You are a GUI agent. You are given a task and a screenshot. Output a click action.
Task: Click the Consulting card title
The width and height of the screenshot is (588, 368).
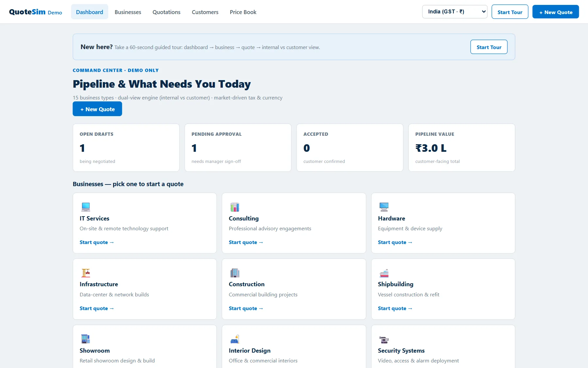(x=244, y=218)
